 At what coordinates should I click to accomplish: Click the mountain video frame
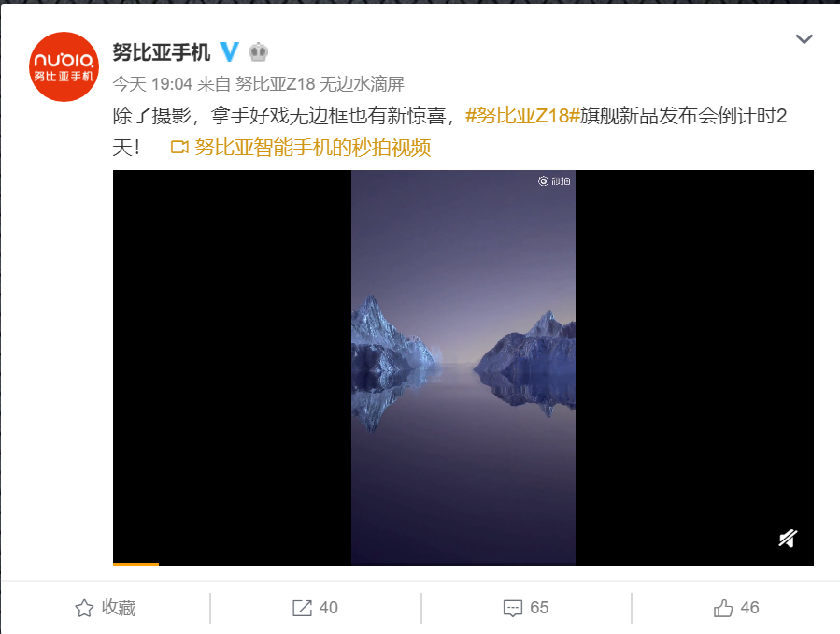point(463,367)
